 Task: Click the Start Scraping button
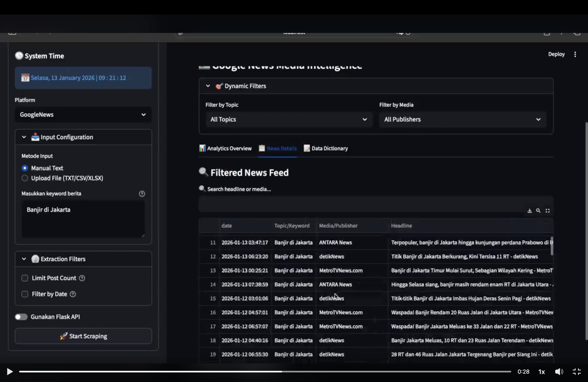coord(83,336)
